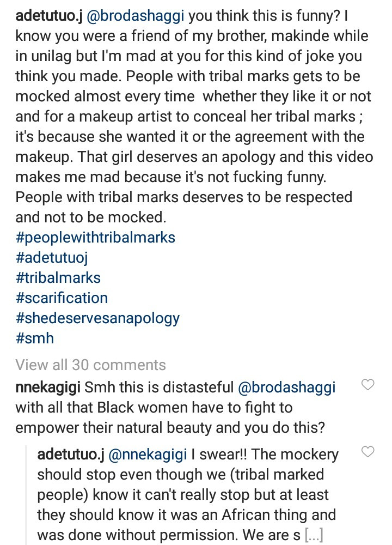This screenshot has height=545, width=392.
Task: Open the #smh hashtag
Action: (x=35, y=338)
